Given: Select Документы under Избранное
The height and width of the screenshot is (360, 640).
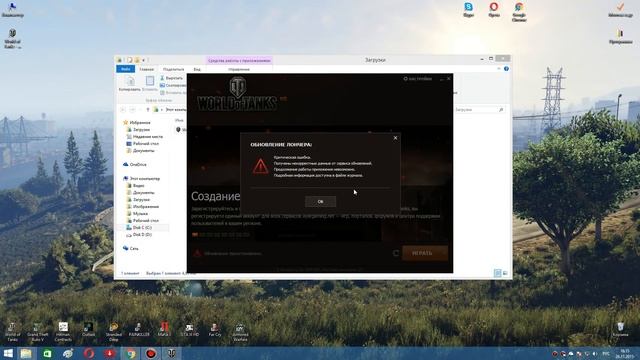Looking at the screenshot, I should click(140, 151).
